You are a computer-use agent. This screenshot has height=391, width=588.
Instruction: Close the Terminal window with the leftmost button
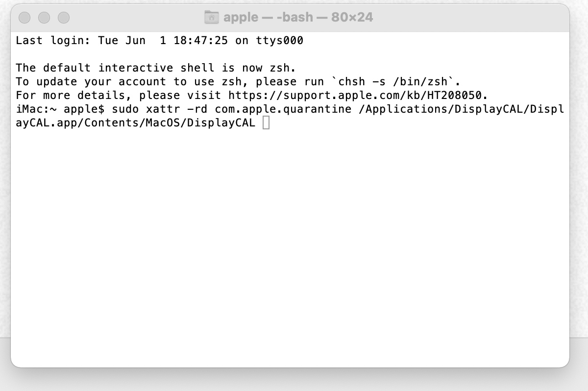coord(24,18)
